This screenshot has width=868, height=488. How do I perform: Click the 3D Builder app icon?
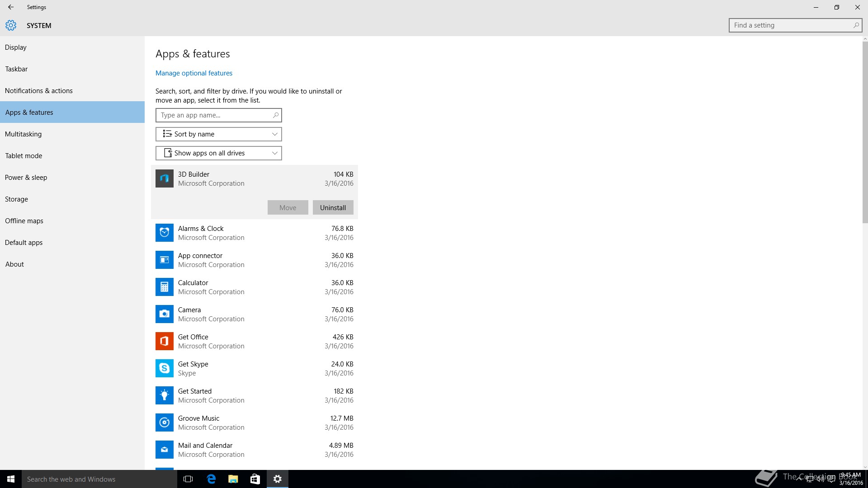coord(164,178)
